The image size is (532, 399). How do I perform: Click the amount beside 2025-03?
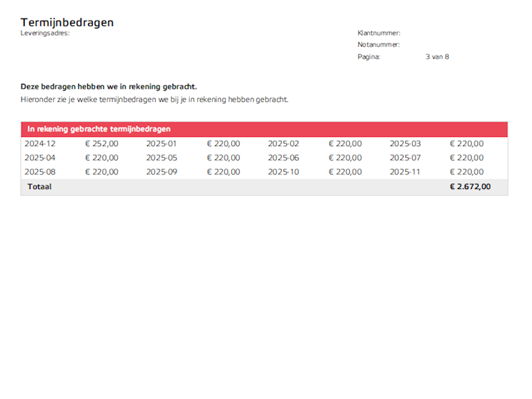[x=467, y=144]
